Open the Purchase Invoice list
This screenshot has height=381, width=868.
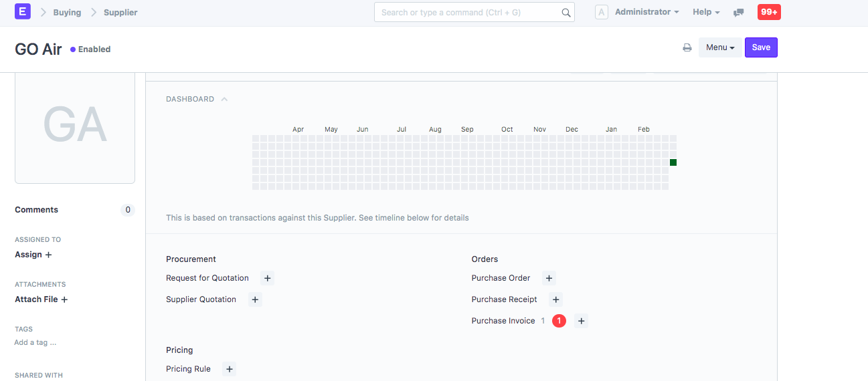pyautogui.click(x=503, y=321)
